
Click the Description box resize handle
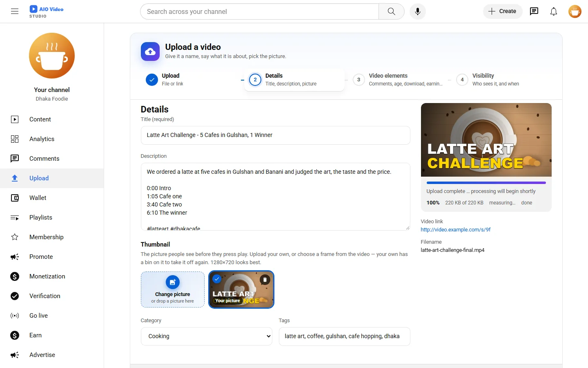407,228
